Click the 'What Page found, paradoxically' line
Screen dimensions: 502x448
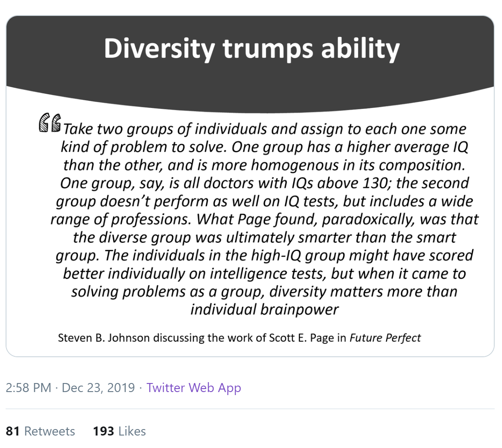pos(264,219)
